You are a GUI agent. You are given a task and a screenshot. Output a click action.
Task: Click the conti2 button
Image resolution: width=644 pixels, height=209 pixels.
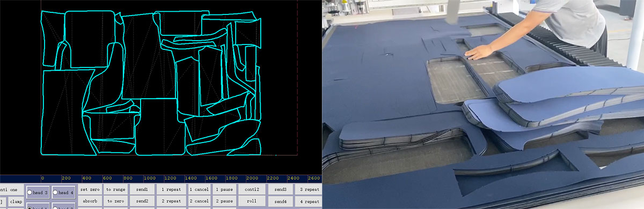[252, 189]
